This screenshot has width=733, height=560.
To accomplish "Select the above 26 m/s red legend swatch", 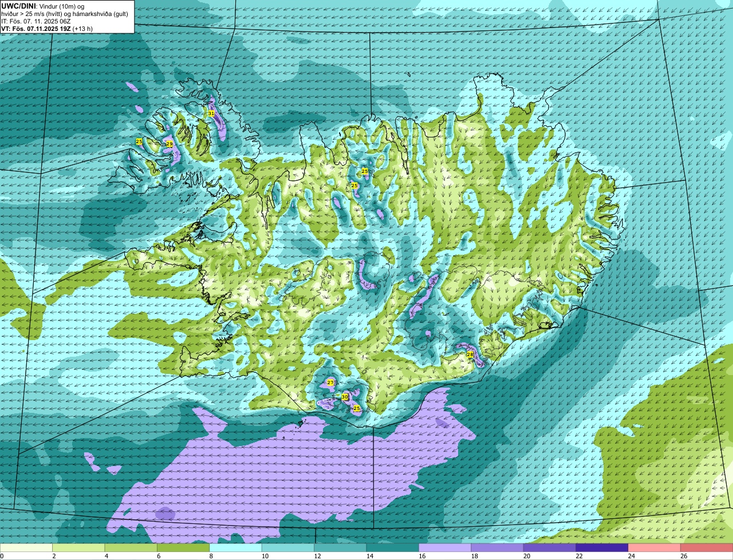I will tap(707, 548).
